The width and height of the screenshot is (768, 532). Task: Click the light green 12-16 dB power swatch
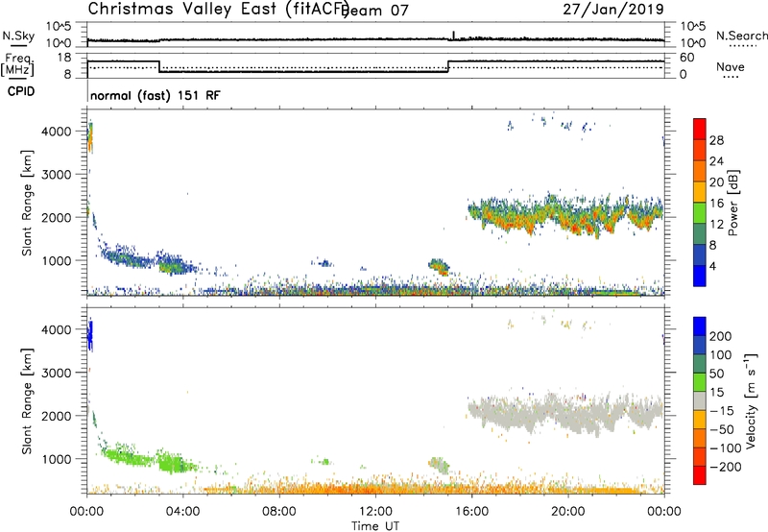click(700, 212)
